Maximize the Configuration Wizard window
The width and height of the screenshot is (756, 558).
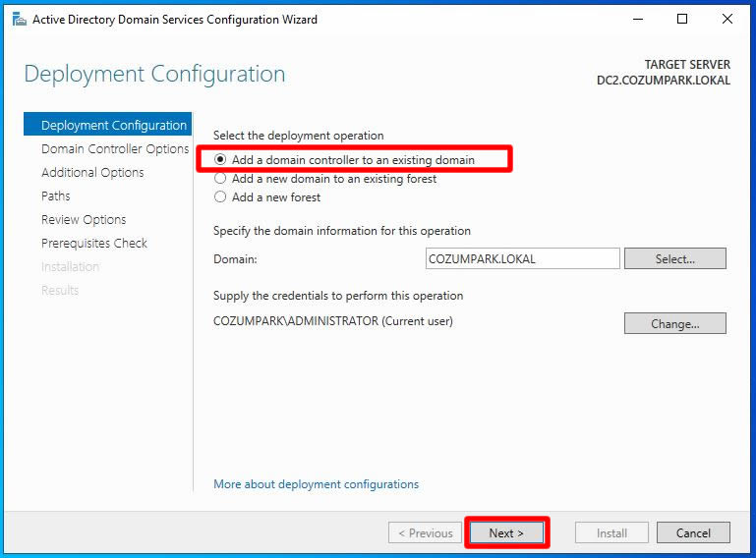pyautogui.click(x=682, y=19)
